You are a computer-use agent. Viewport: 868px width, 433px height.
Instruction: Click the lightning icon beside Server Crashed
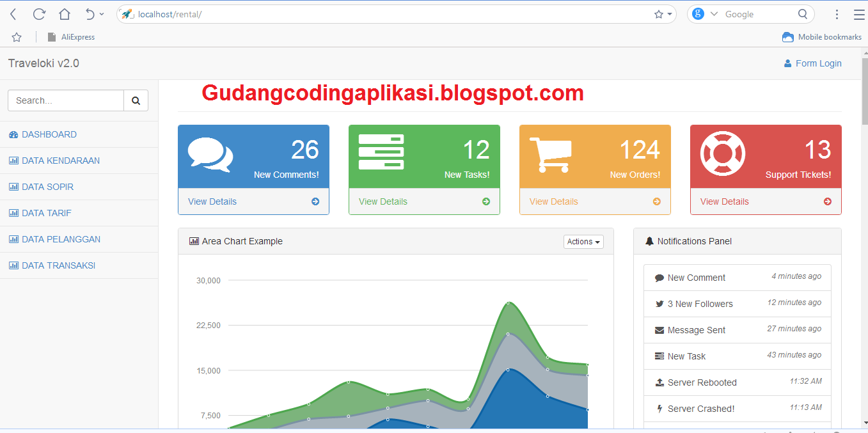point(659,409)
